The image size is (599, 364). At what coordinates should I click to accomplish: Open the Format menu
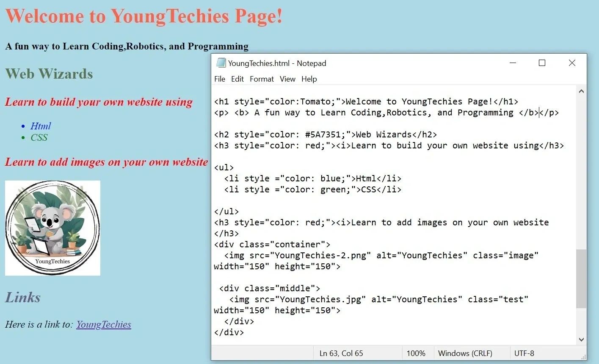(262, 79)
